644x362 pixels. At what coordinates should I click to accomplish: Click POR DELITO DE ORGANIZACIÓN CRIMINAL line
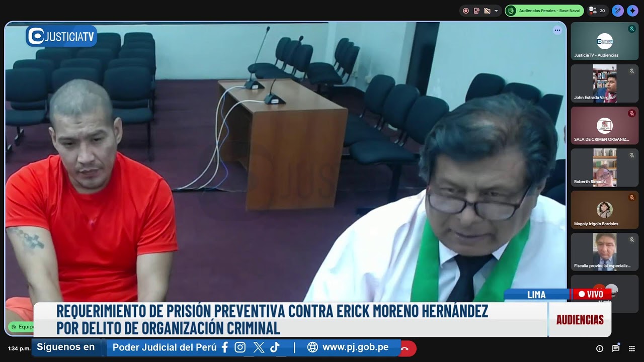168,328
